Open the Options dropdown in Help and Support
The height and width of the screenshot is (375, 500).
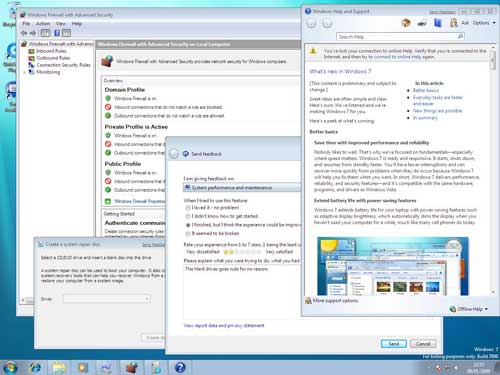click(484, 23)
